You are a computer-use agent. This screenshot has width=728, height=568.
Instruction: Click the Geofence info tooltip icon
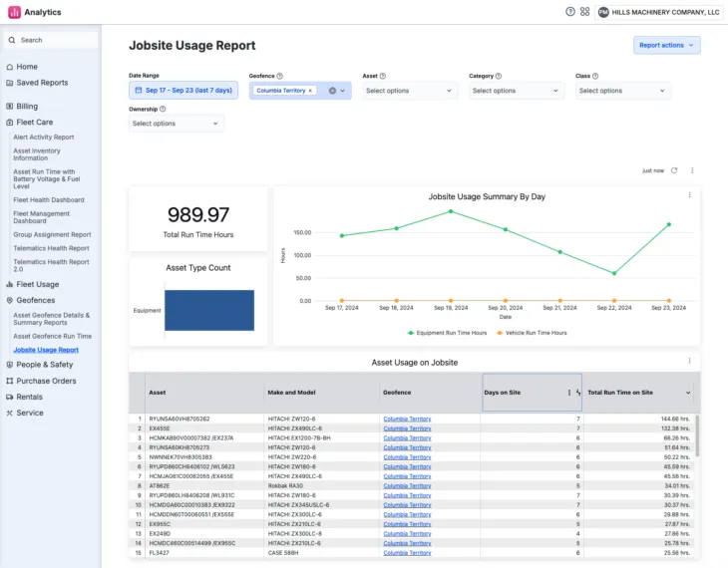[279, 76]
